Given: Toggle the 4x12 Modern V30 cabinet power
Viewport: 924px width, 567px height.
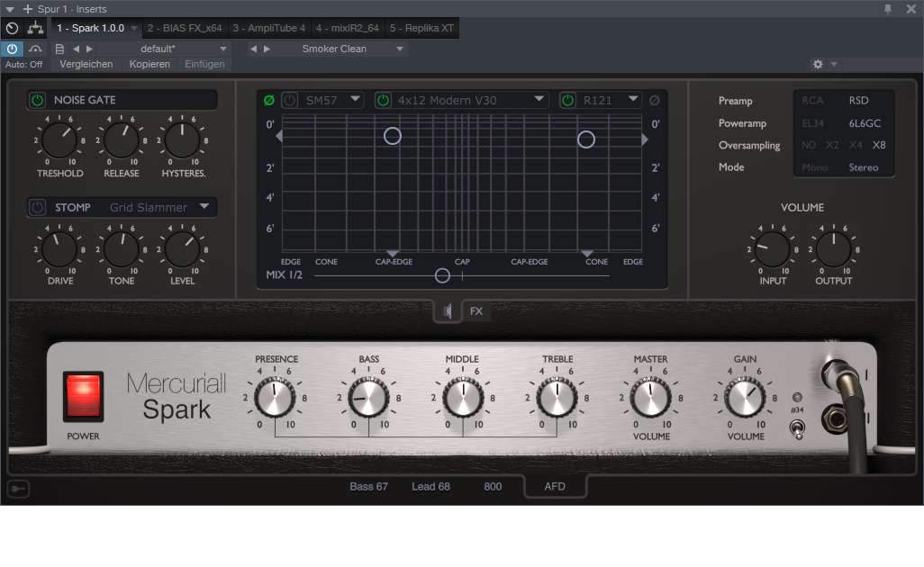Looking at the screenshot, I should click(384, 100).
